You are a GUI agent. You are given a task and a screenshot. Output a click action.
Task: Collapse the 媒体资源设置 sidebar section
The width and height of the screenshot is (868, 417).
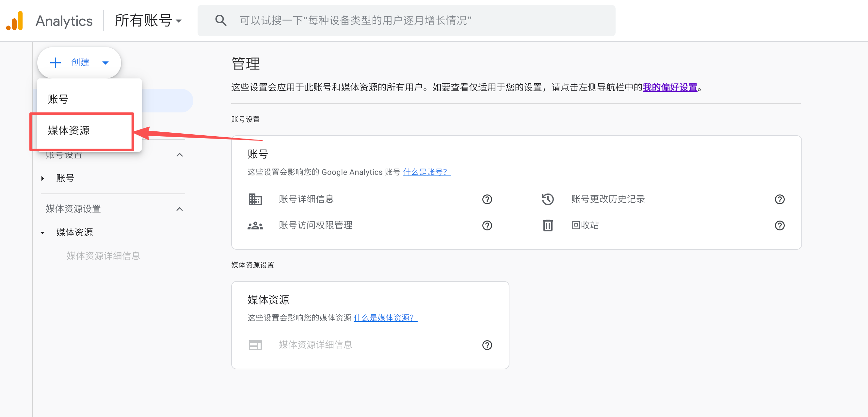pyautogui.click(x=180, y=209)
